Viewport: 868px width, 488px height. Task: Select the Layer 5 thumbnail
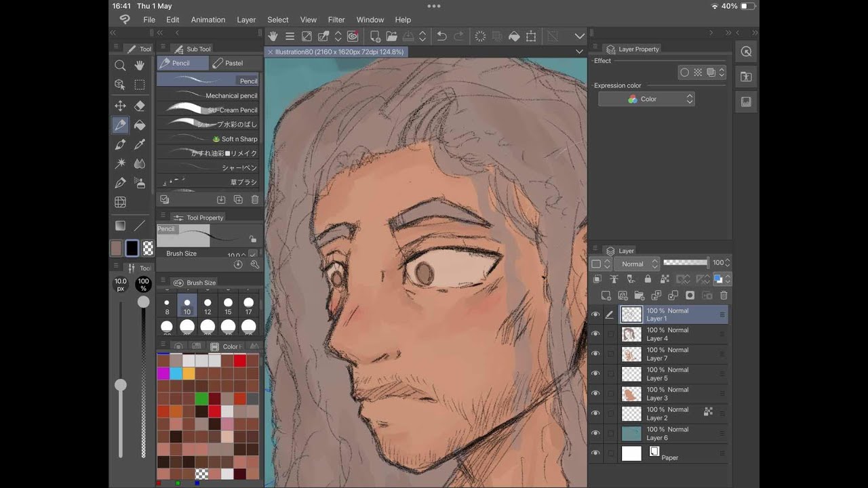point(631,374)
